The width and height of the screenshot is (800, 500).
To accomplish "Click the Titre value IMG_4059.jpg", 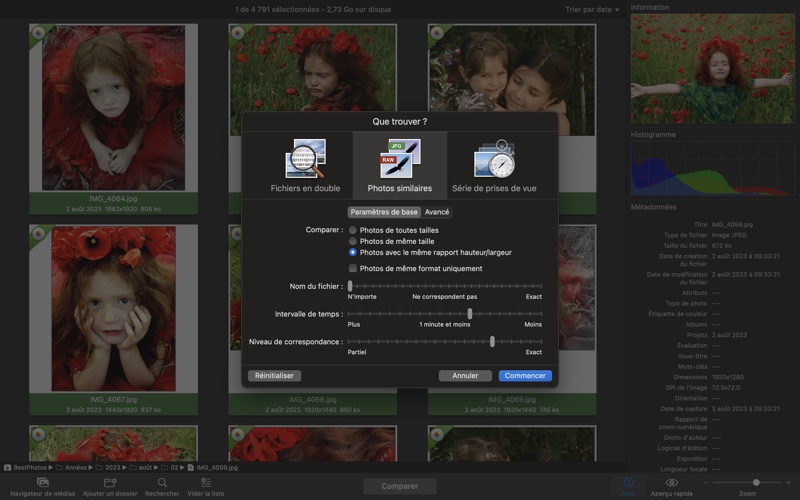I will tap(732, 224).
